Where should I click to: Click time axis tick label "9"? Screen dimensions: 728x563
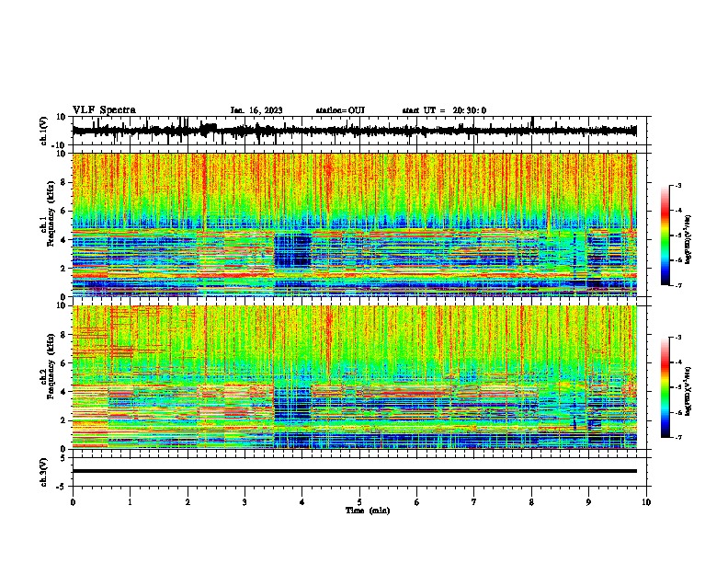pyautogui.click(x=588, y=502)
